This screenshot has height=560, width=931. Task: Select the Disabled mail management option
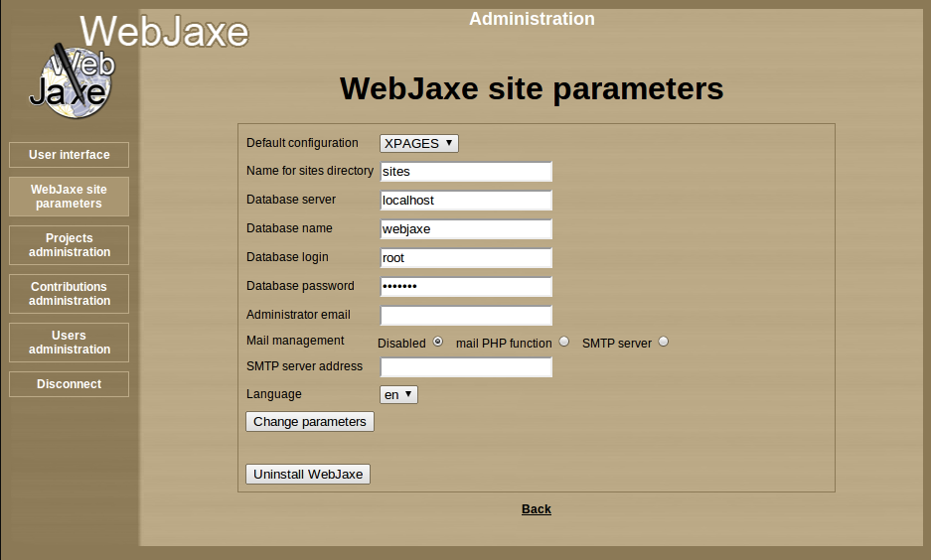[x=437, y=342]
